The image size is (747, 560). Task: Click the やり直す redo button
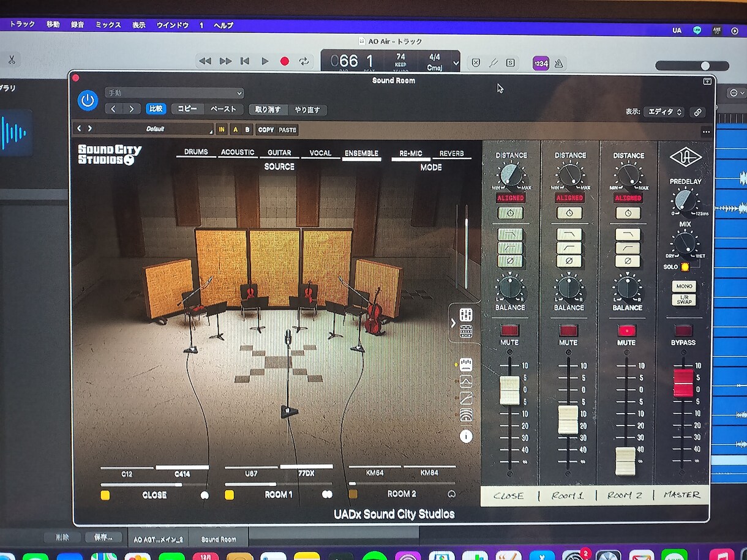click(x=307, y=110)
